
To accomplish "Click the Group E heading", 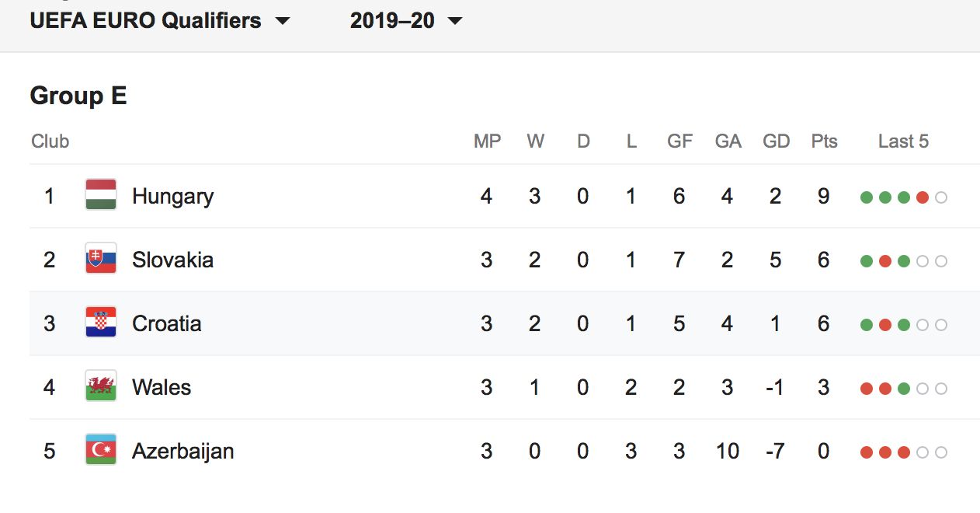I will 78,96.
